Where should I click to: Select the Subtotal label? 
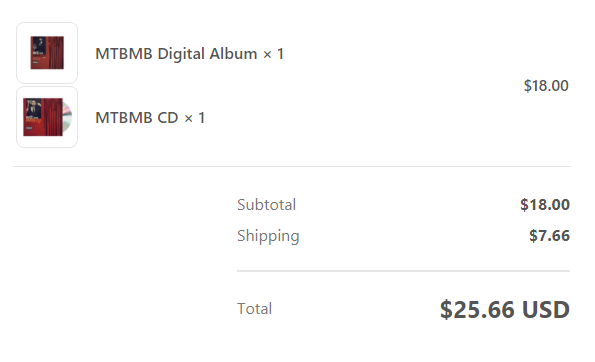click(x=266, y=205)
